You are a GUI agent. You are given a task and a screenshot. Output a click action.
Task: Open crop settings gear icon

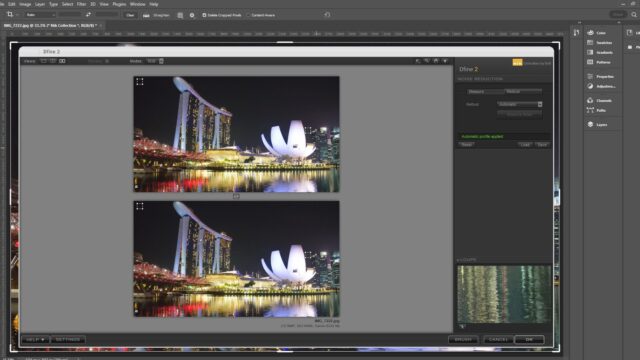pos(192,16)
